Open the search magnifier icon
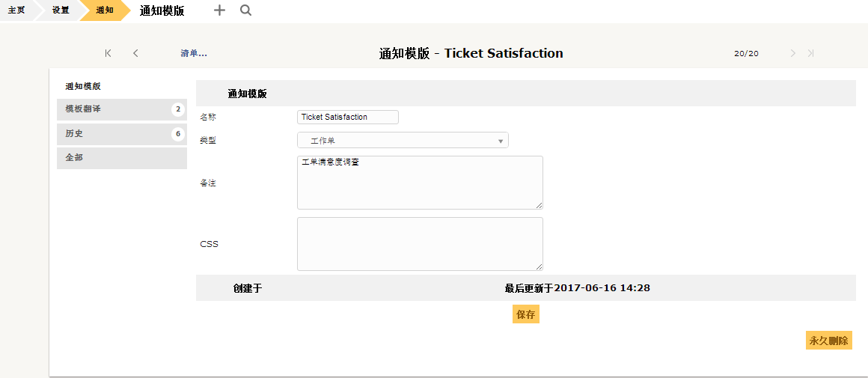The image size is (868, 378). tap(245, 10)
